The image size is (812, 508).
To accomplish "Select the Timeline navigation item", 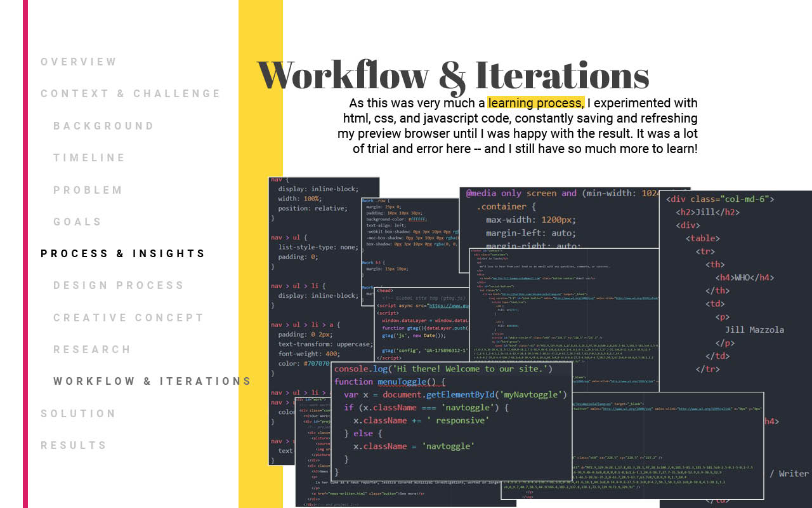I will pos(89,157).
